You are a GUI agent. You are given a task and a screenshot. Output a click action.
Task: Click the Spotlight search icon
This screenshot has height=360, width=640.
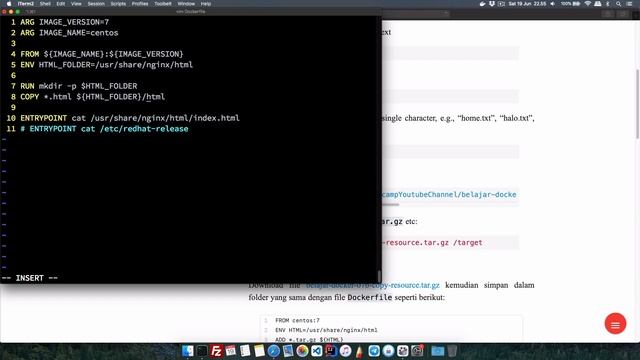coord(618,4)
